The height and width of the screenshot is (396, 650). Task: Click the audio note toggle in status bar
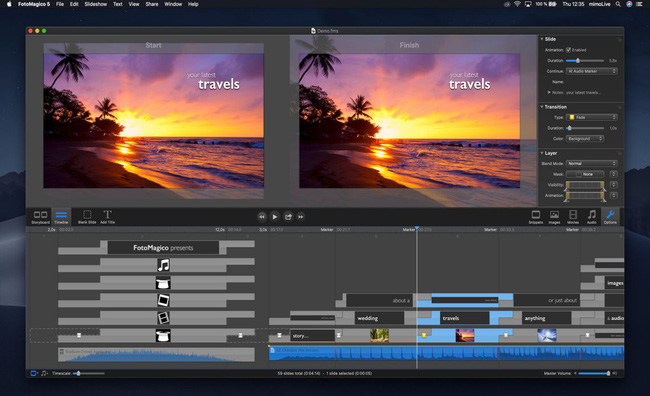pyautogui.click(x=44, y=373)
